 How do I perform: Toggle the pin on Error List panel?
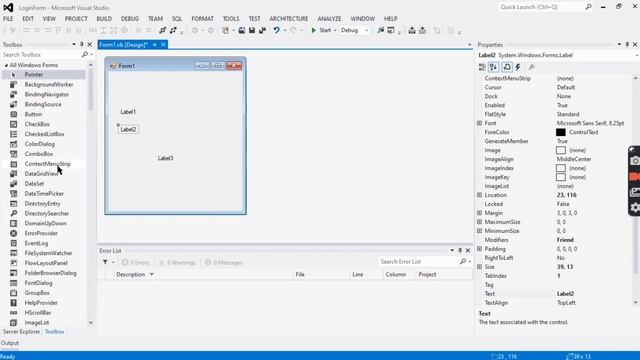click(x=460, y=250)
